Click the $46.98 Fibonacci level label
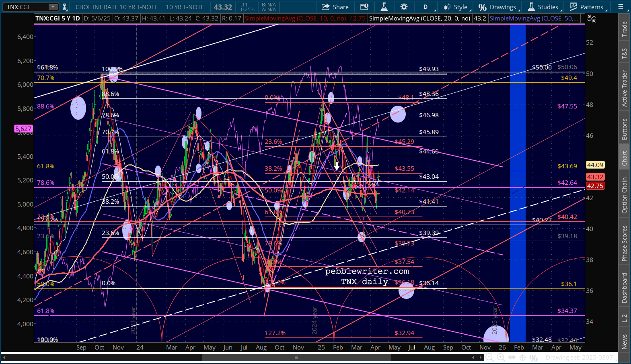The image size is (631, 364). pyautogui.click(x=429, y=115)
